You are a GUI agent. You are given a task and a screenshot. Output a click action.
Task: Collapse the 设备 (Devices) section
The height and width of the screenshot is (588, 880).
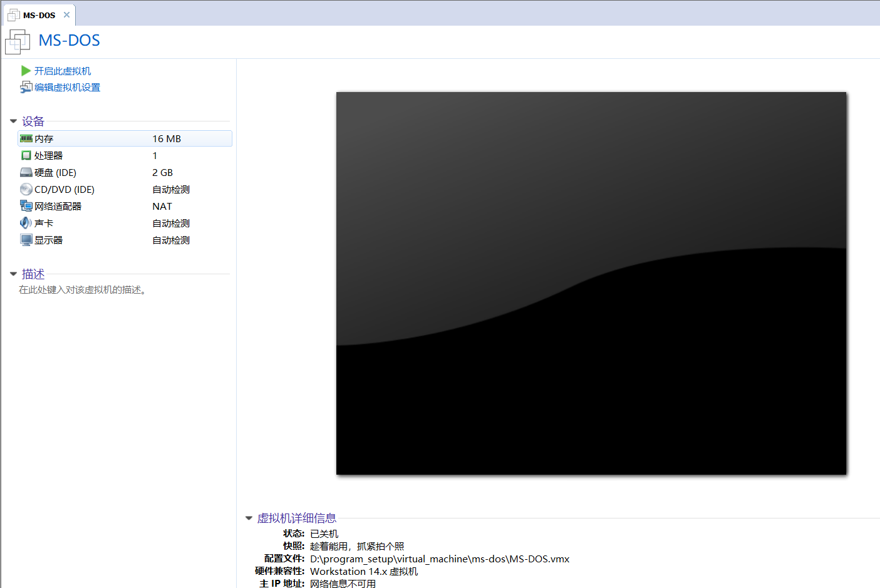(14, 121)
